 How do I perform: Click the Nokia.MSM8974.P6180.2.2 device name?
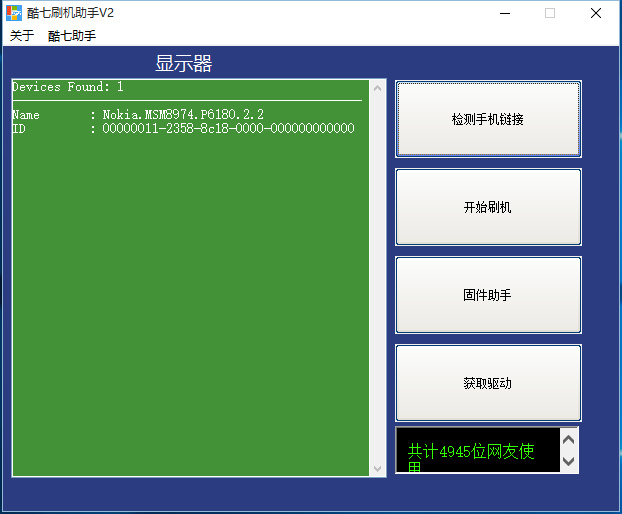pos(183,115)
